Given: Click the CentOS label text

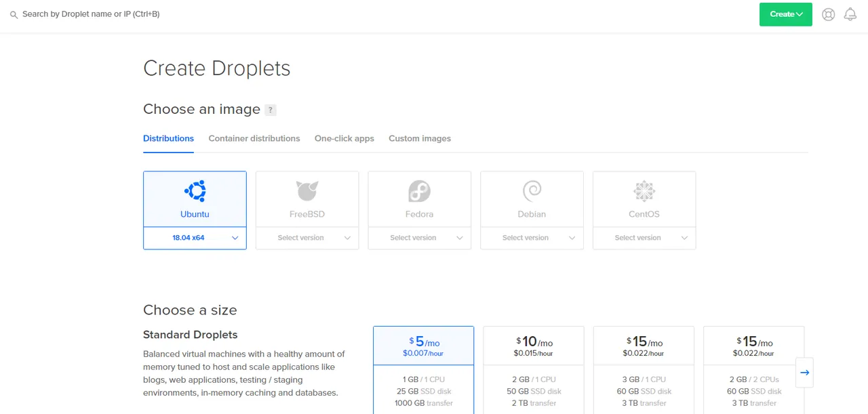Looking at the screenshot, I should [x=644, y=214].
